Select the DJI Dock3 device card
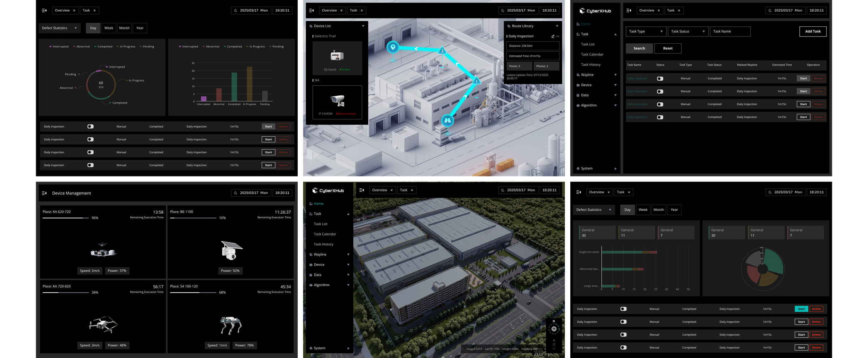Viewport: 868px width, 358px height. coord(337,58)
